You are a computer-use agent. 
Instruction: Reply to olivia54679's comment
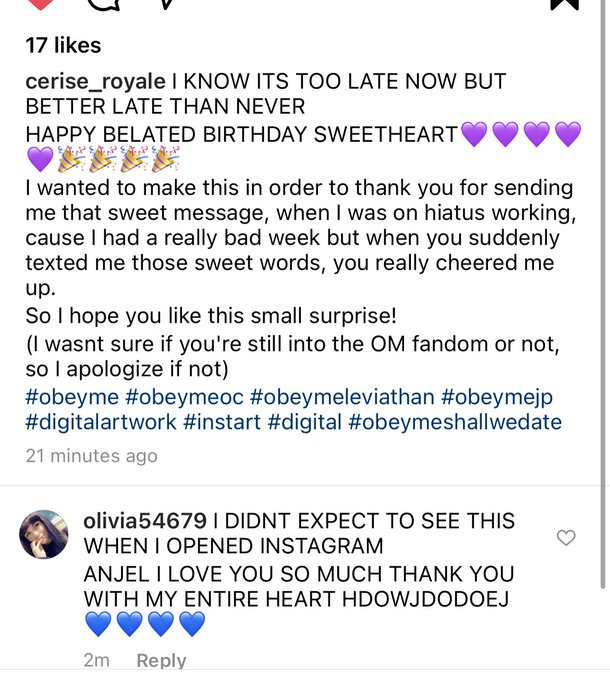161,660
